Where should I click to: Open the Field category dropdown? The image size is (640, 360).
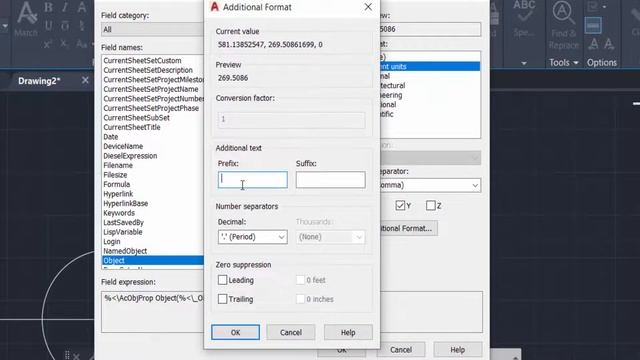[152, 29]
